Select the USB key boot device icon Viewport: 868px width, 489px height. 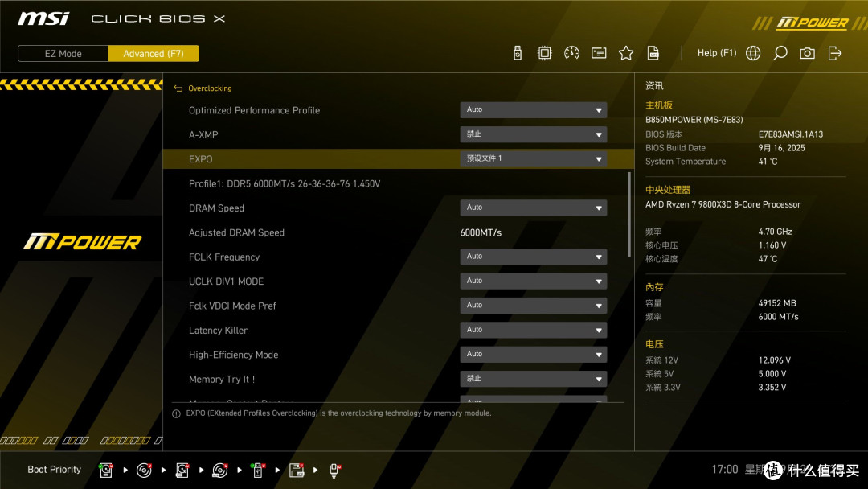click(x=258, y=471)
